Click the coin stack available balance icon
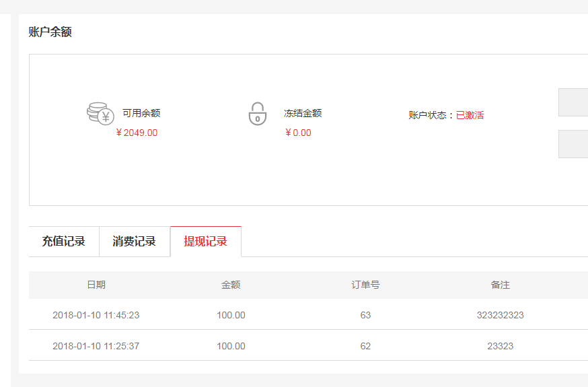This screenshot has height=387, width=588. [x=100, y=114]
